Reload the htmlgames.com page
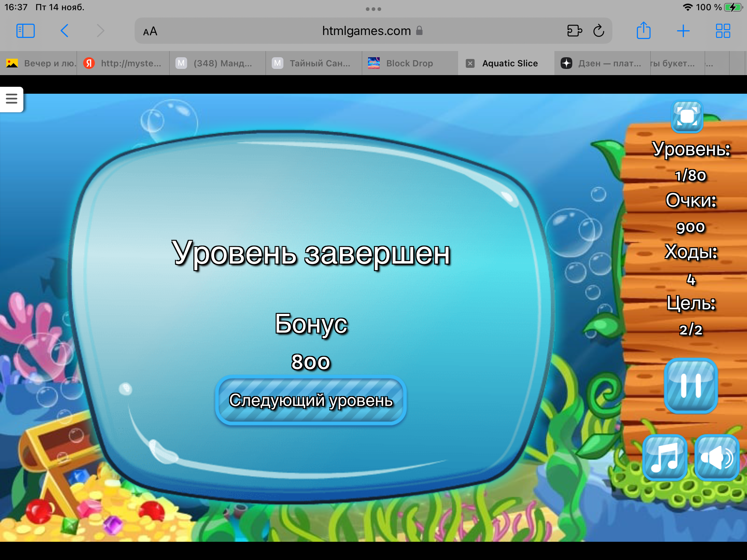 [599, 31]
